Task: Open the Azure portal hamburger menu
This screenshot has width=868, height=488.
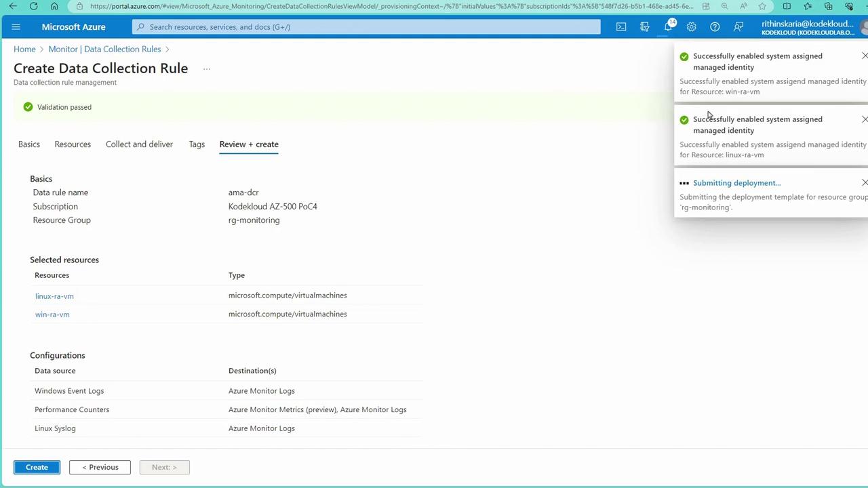Action: [x=16, y=27]
